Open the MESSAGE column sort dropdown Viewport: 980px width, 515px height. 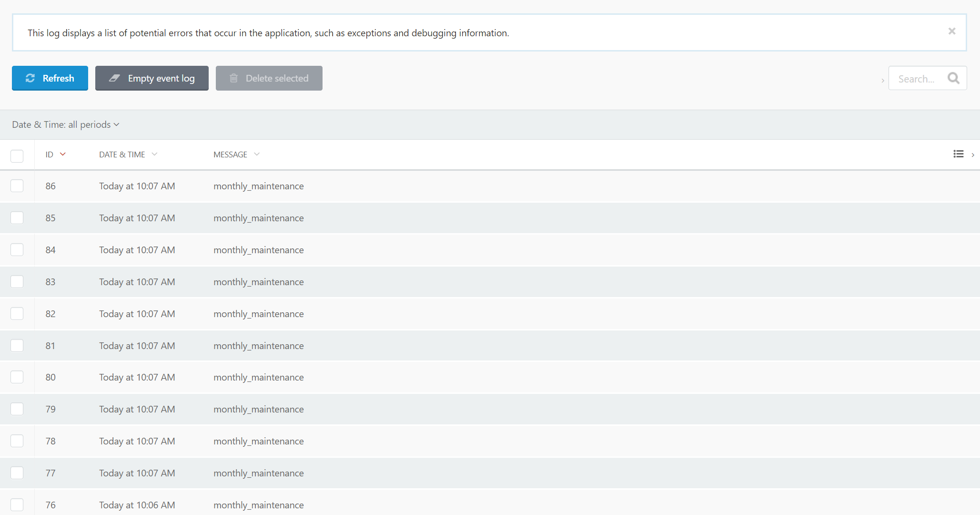257,154
